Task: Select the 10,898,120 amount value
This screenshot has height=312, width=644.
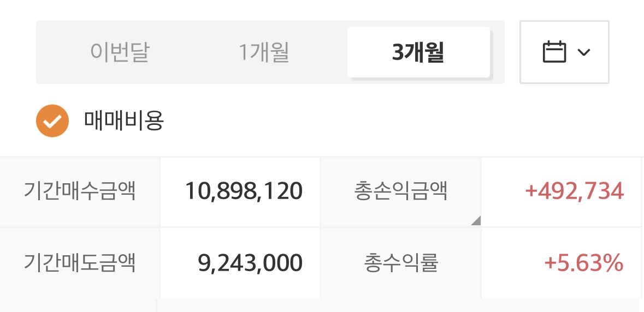Action: [244, 191]
